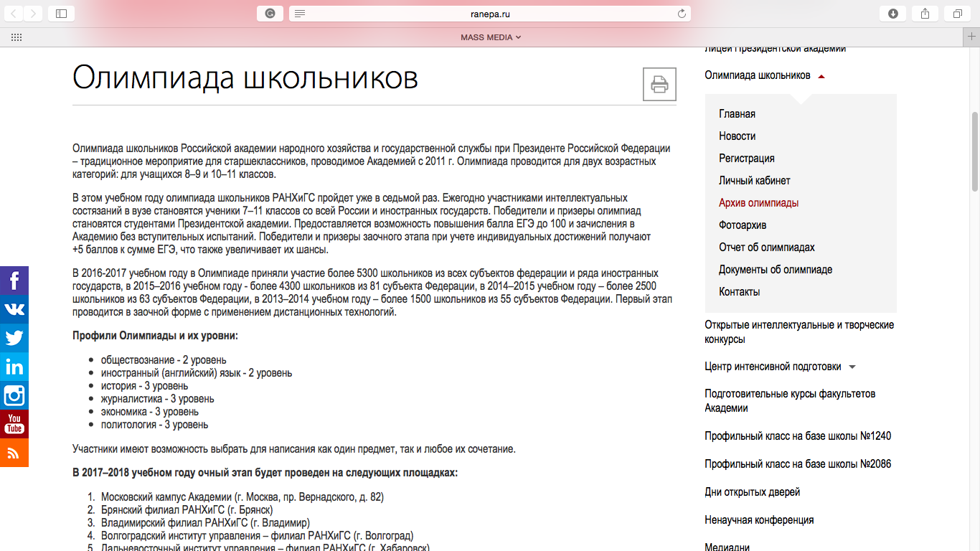This screenshot has height=551, width=980.
Task: Reload the ranepa.ru page
Action: (682, 14)
